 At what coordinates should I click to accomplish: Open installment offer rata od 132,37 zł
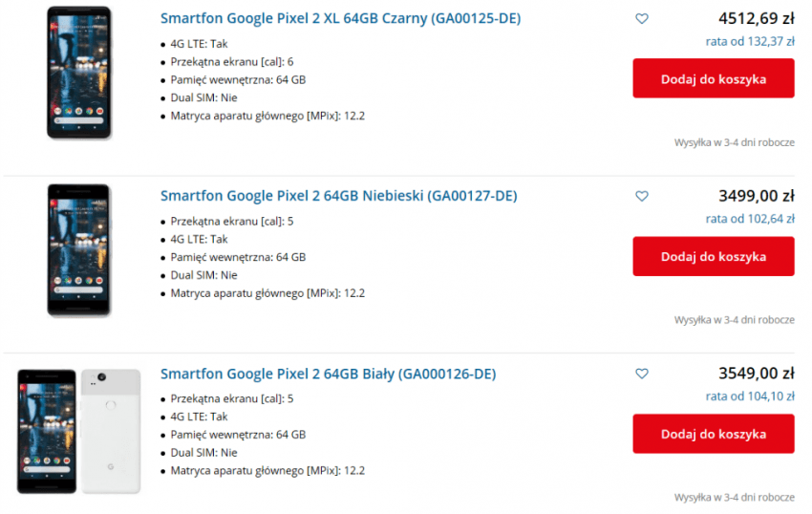pyautogui.click(x=750, y=41)
